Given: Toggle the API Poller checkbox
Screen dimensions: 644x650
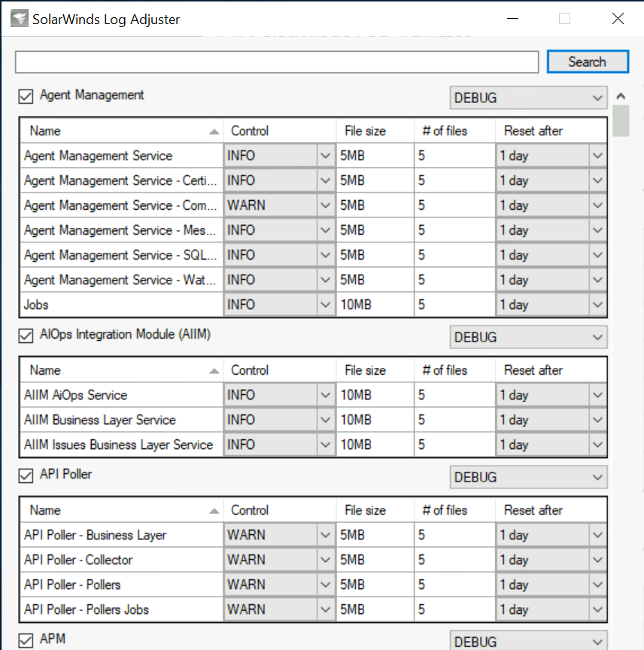Looking at the screenshot, I should pyautogui.click(x=26, y=475).
